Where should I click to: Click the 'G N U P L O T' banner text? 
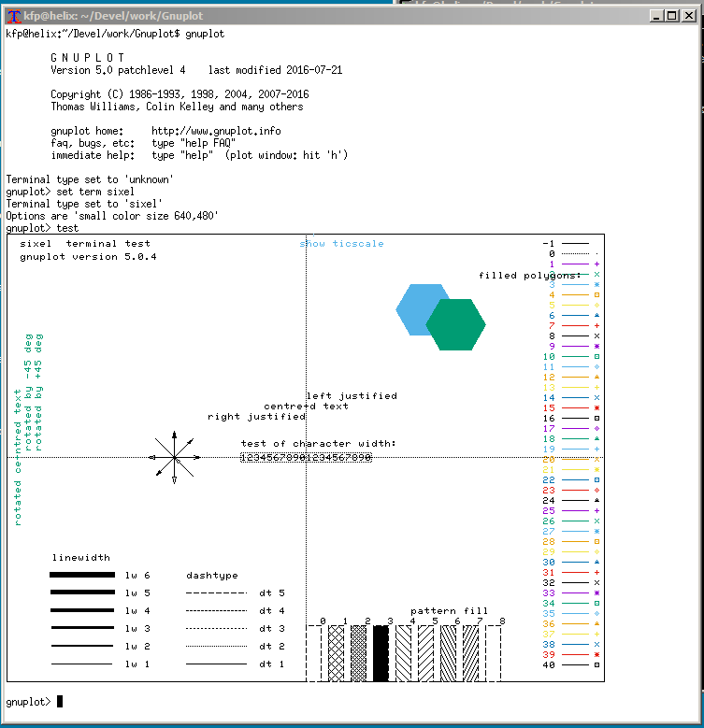point(87,58)
